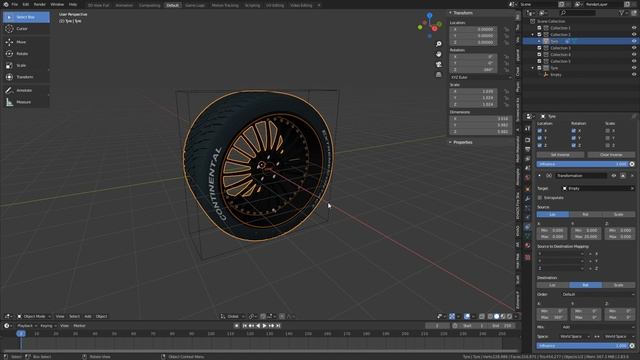Click the viewport pan hand icon

coord(439,54)
